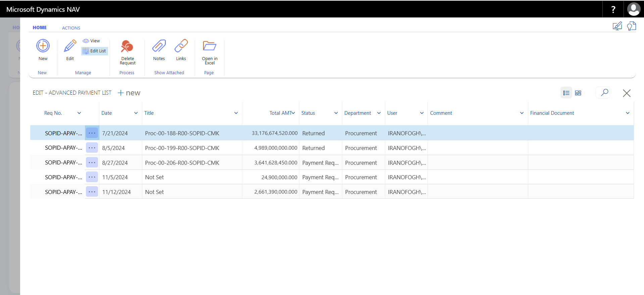Switch to the ACTIONS ribbon tab
Screen dimensions: 644x295
(71, 28)
